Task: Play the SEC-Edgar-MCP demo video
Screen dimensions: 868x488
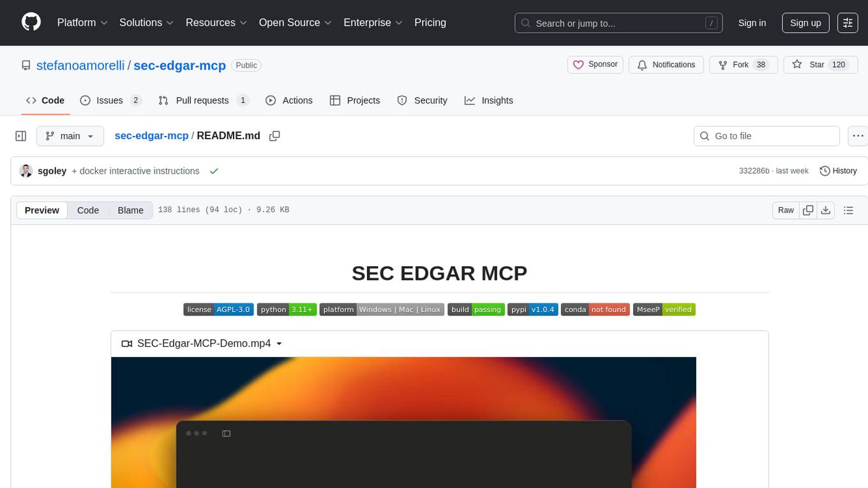Action: click(x=403, y=422)
